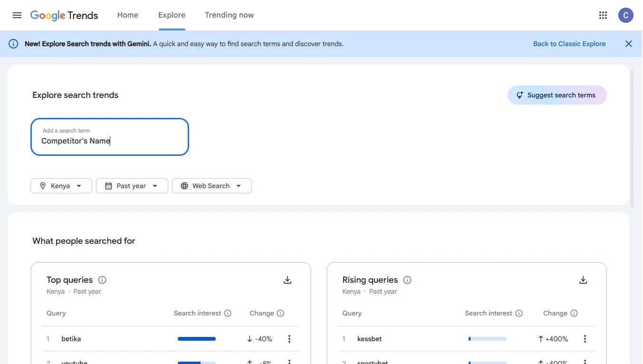Open the hamburger main menu
Viewport: 643px width, 364px height.
coord(17,15)
